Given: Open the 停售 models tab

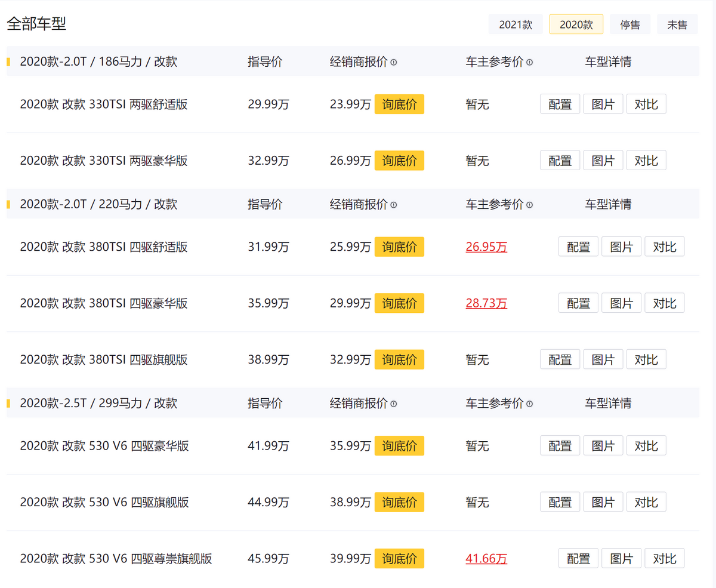Looking at the screenshot, I should (x=629, y=24).
